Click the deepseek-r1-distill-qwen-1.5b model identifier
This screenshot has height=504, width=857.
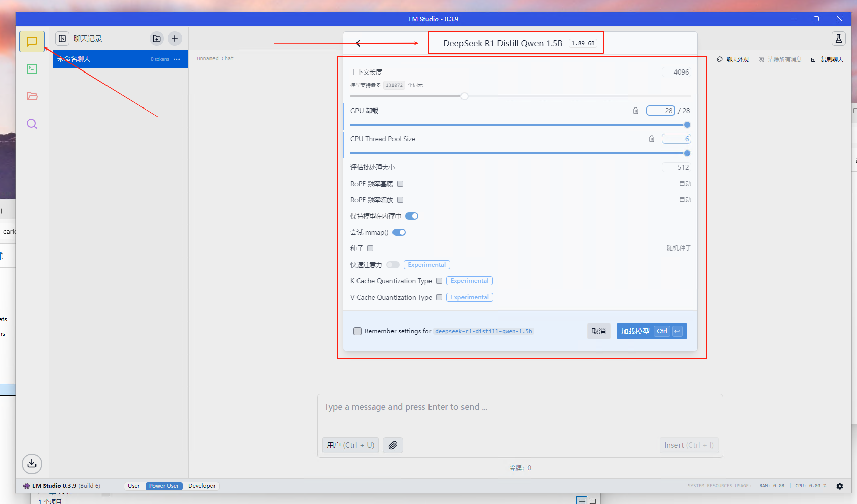pyautogui.click(x=484, y=331)
